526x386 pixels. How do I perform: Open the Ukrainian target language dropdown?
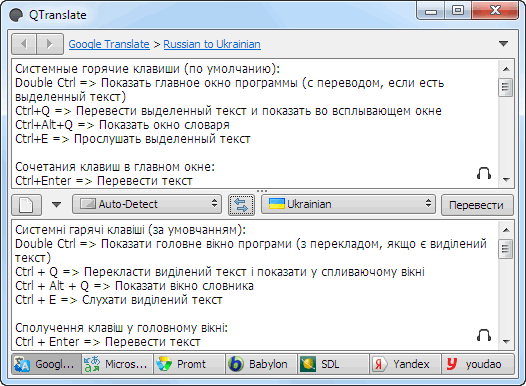348,204
